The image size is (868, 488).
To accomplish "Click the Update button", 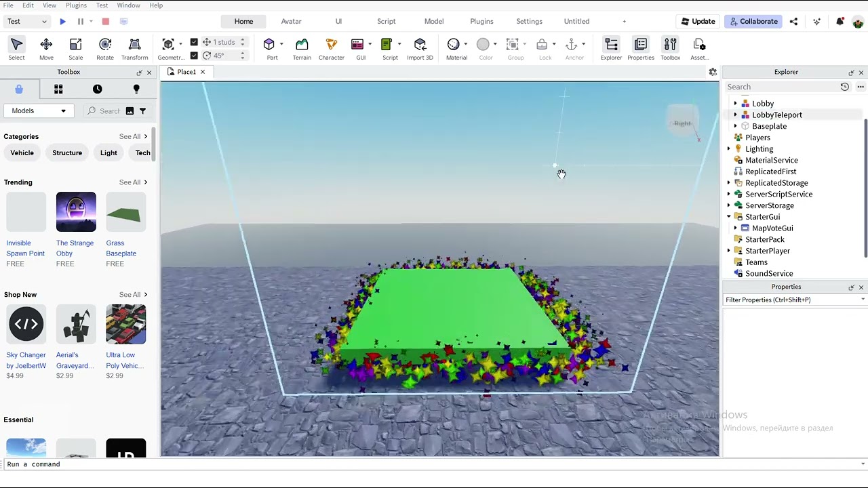I will click(697, 22).
